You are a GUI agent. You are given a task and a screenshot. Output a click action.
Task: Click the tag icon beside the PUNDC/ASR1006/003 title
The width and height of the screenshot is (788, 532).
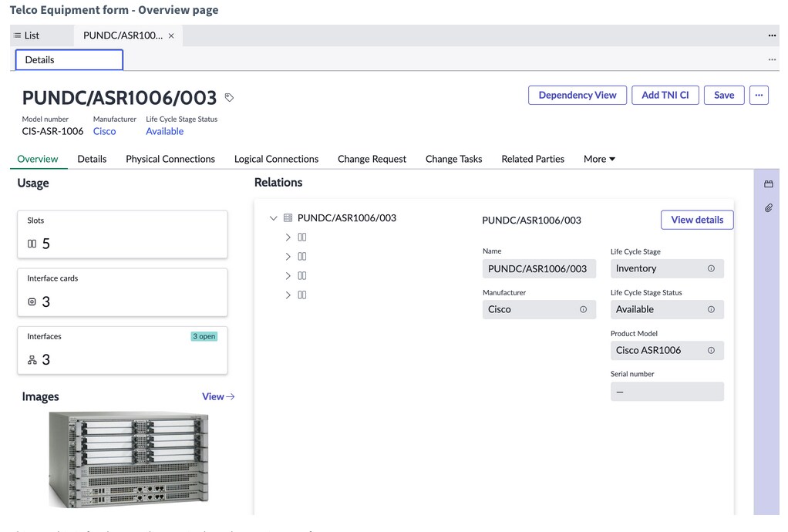[x=229, y=97]
